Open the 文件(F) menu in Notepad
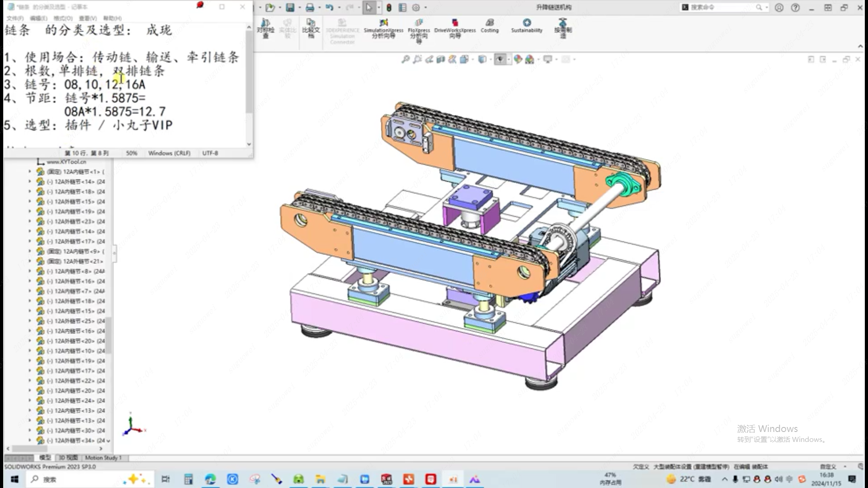The width and height of the screenshot is (868, 488). tap(15, 19)
